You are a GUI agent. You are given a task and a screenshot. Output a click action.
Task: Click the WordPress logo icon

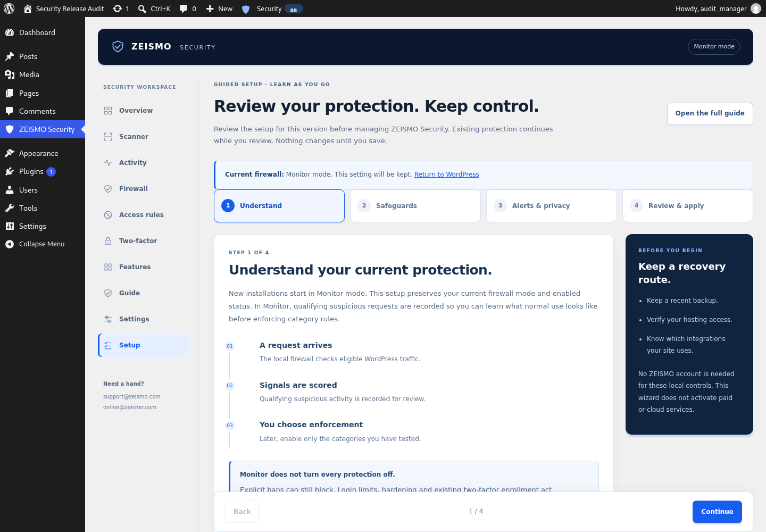[x=9, y=9]
